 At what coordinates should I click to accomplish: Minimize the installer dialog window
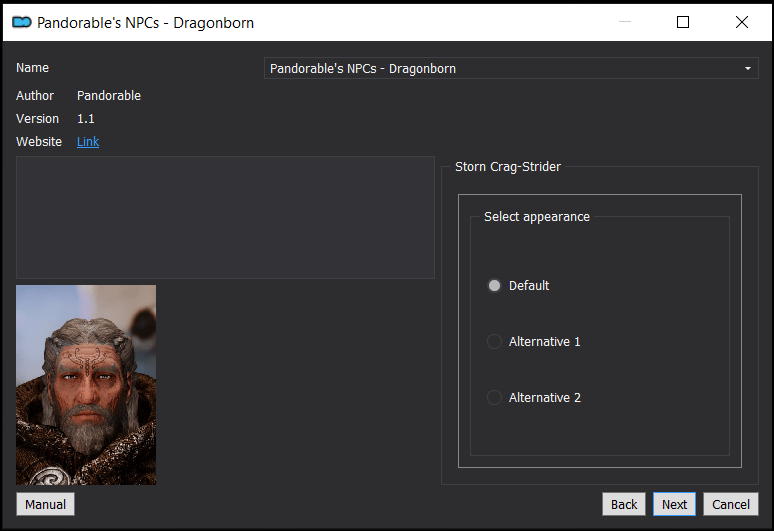click(x=625, y=22)
